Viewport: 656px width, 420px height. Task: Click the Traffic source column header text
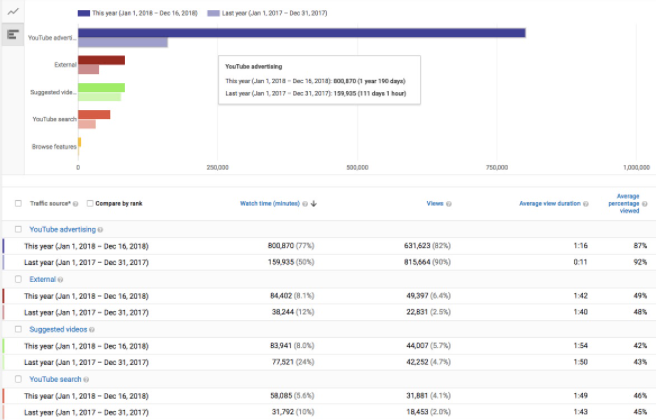(50, 203)
